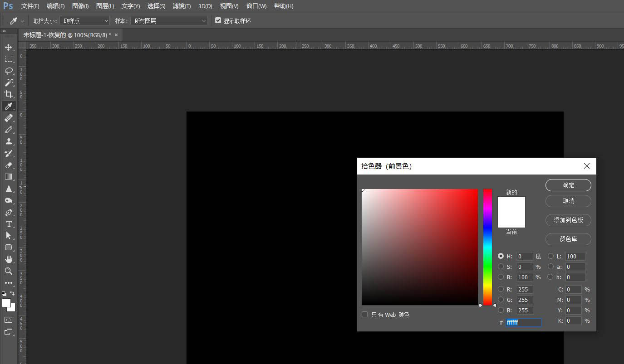Select the Crop tool
Image resolution: width=624 pixels, height=364 pixels.
click(9, 94)
